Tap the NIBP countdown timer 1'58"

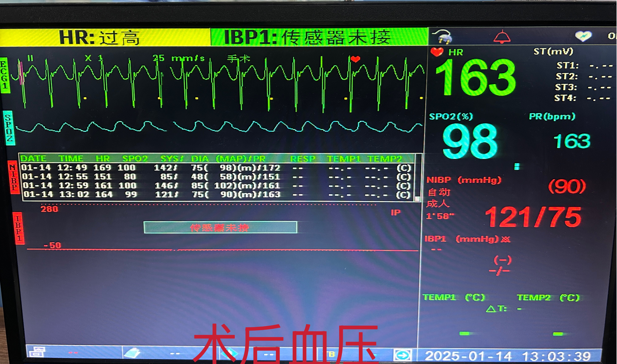(440, 216)
